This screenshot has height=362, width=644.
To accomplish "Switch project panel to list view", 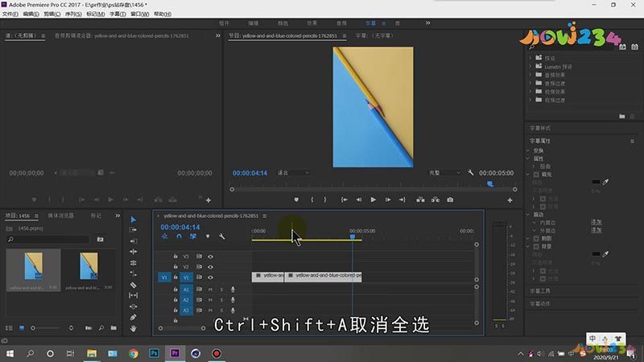I will pos(9,328).
